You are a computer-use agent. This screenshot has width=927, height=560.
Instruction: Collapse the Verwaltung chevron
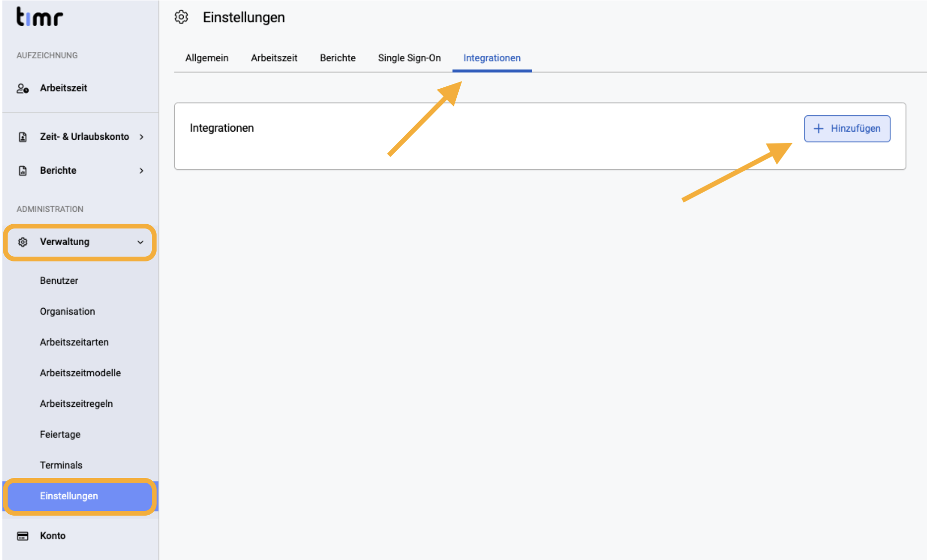tap(140, 242)
